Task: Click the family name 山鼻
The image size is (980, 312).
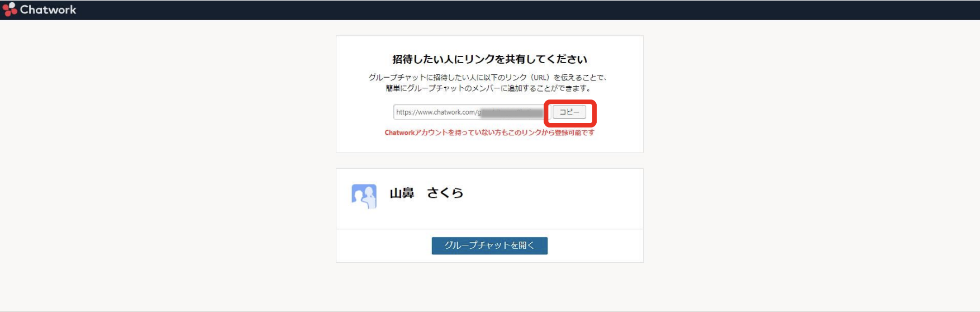Action: pyautogui.click(x=402, y=193)
